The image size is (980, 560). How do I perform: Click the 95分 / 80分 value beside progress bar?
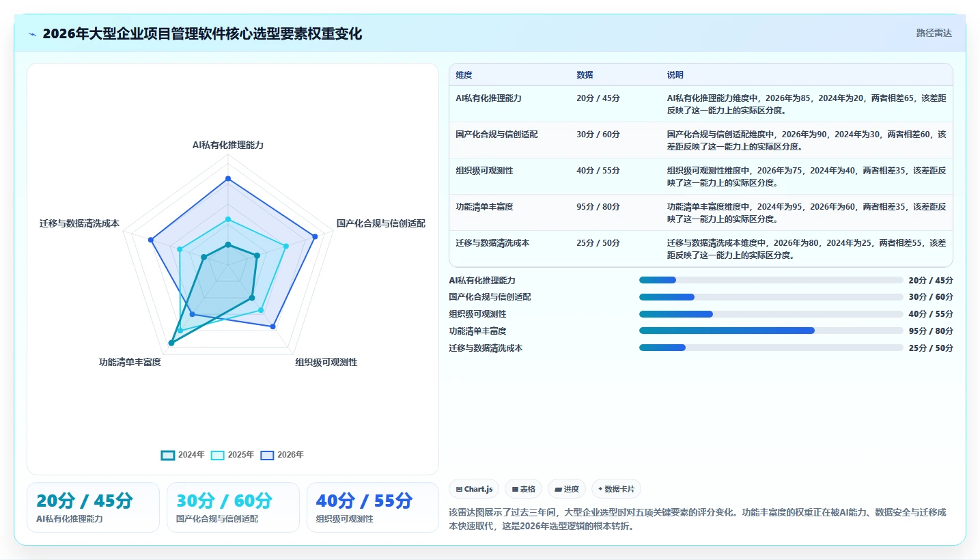coord(931,331)
